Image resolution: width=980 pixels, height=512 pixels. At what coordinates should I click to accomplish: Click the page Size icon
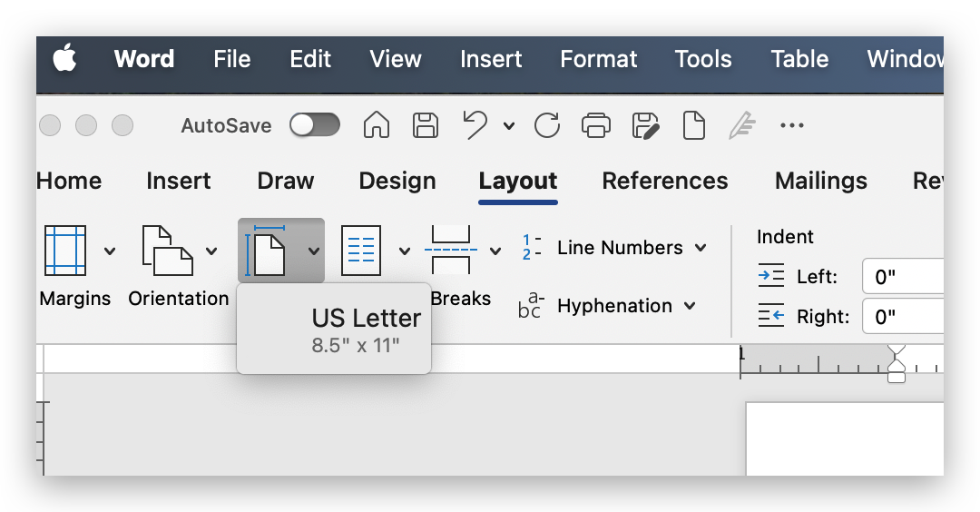click(267, 251)
